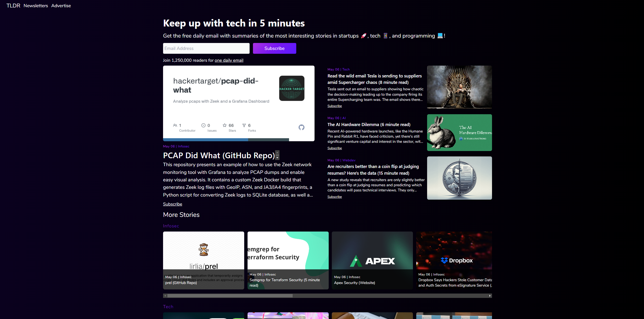The image size is (644, 319).
Task: Open the Advertise page
Action: (x=61, y=6)
